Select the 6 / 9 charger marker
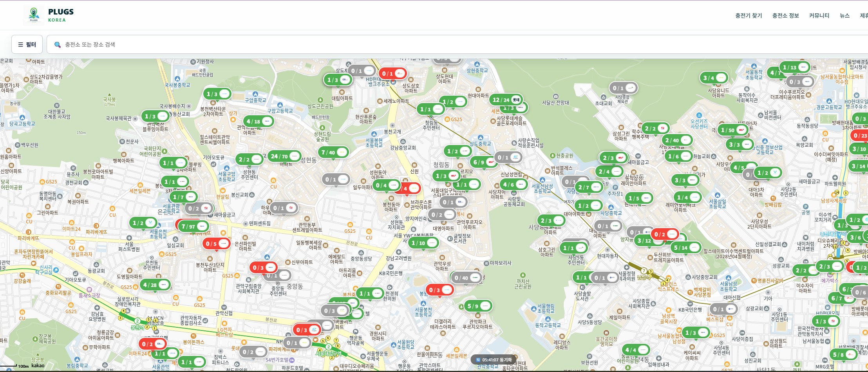This screenshot has width=868, height=372. click(484, 162)
